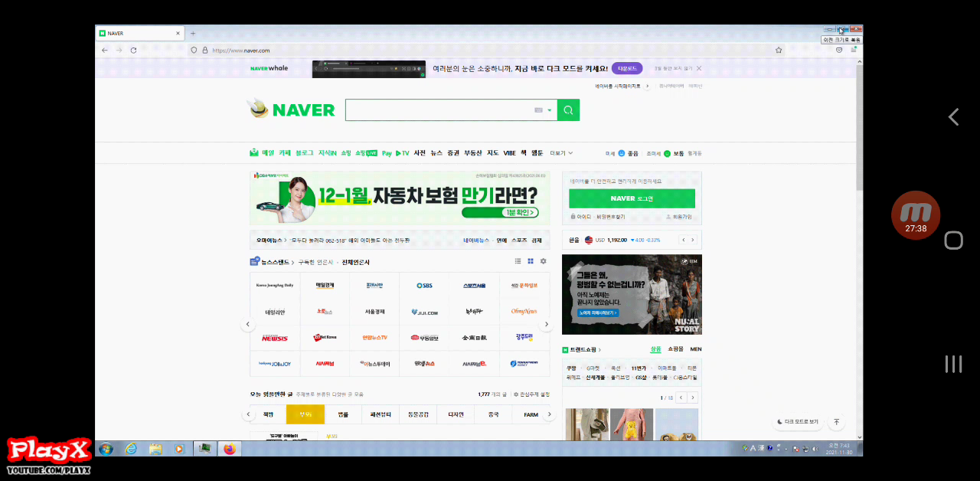Click the green NAVER 로그인 button
The image size is (980, 481).
(632, 198)
